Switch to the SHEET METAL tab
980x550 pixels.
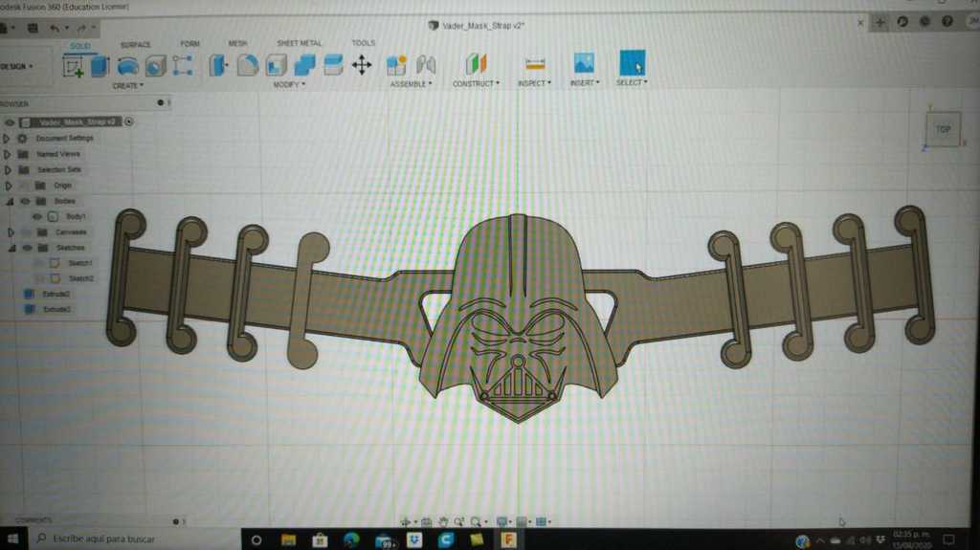[x=299, y=43]
